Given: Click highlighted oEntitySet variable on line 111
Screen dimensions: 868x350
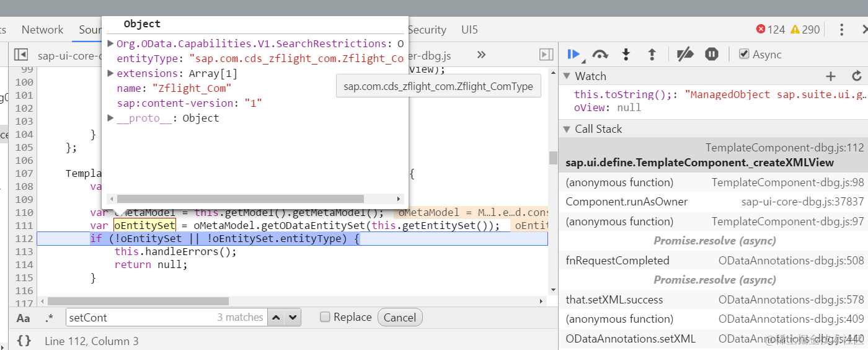Looking at the screenshot, I should click(x=144, y=225).
